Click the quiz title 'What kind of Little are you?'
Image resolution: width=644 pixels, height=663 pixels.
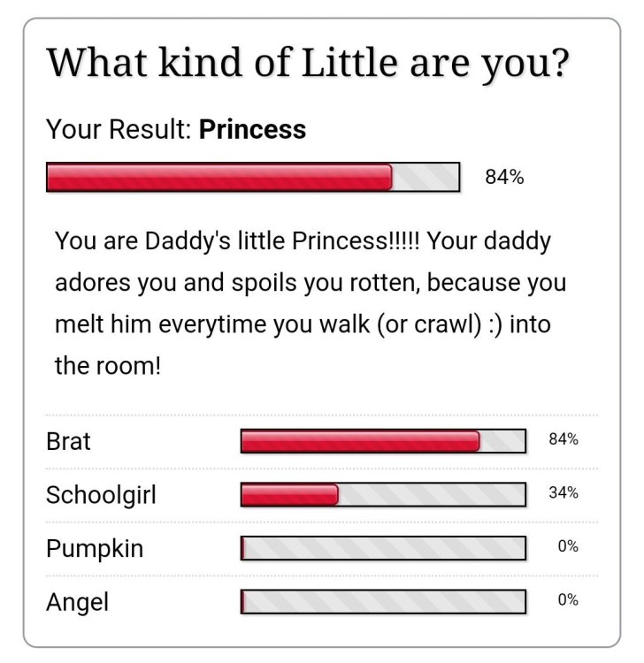click(308, 64)
